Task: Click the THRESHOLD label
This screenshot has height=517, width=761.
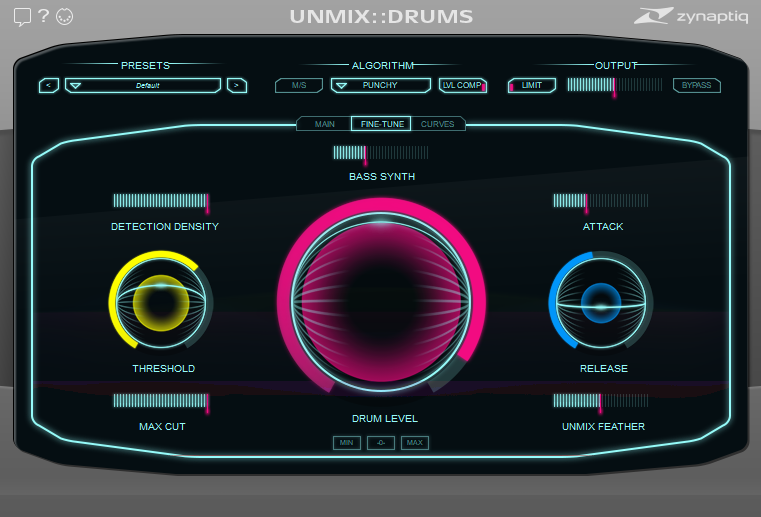Action: [x=164, y=368]
